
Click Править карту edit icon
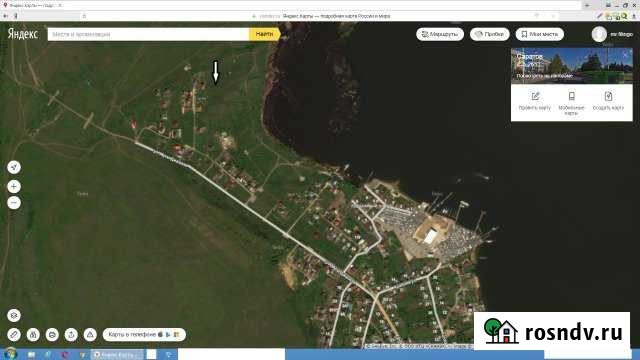click(x=535, y=96)
